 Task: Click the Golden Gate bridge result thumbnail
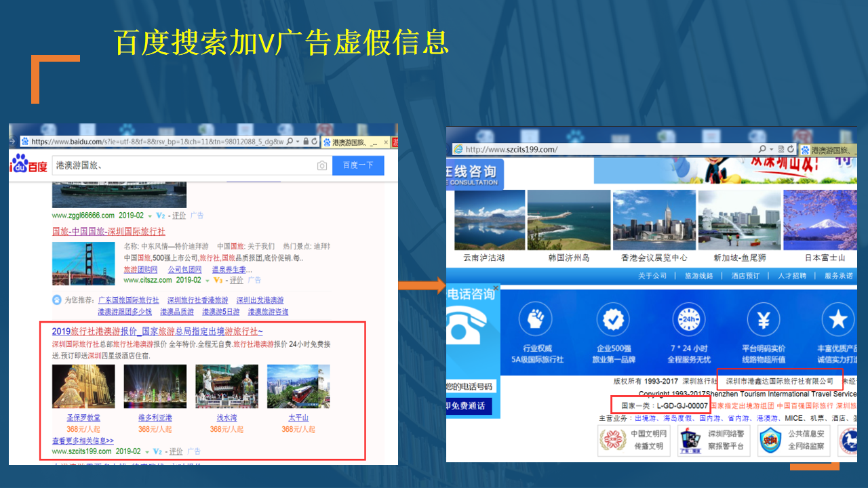83,263
